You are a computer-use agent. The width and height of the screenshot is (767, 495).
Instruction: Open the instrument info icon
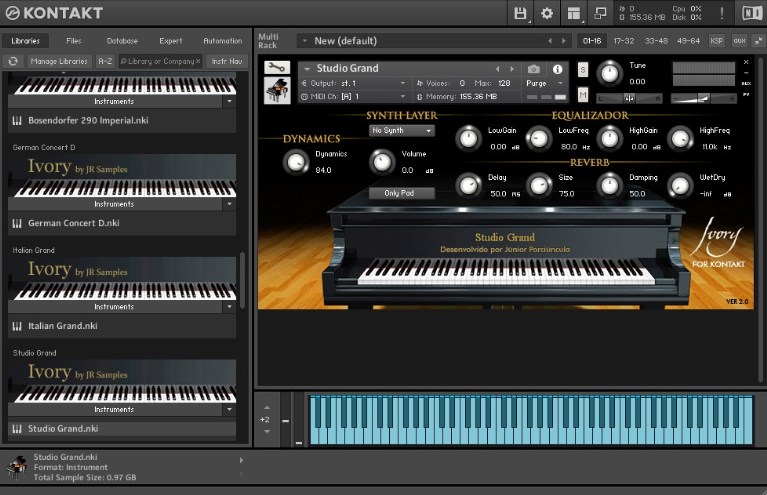[x=557, y=69]
